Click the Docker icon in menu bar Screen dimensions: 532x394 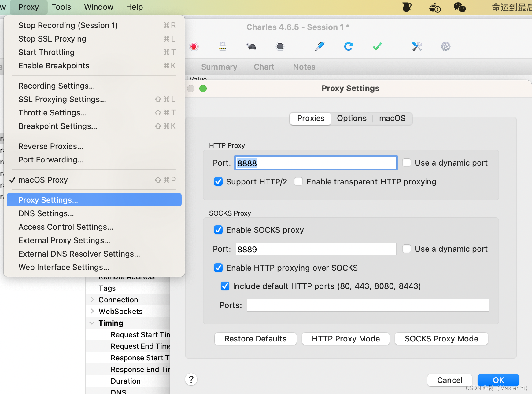pos(435,7)
